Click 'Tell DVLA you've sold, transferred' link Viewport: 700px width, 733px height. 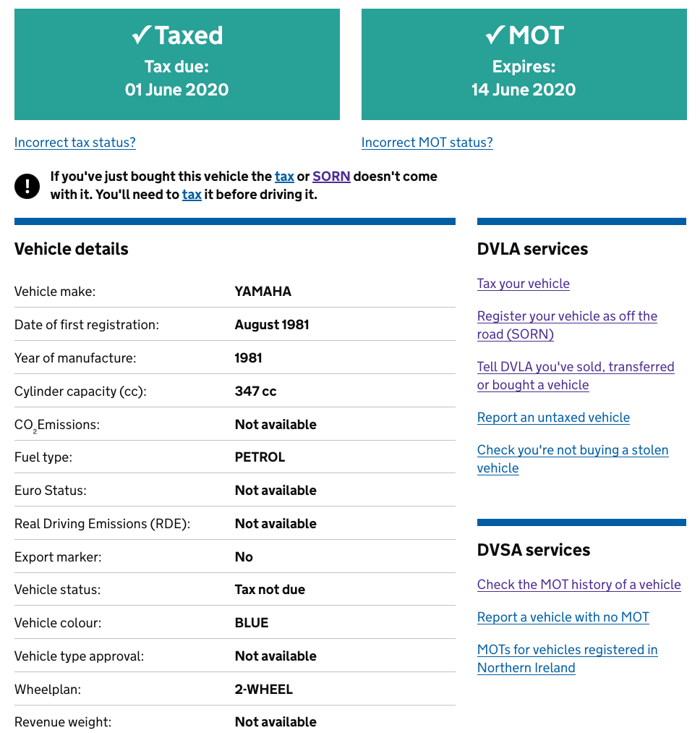click(x=575, y=368)
